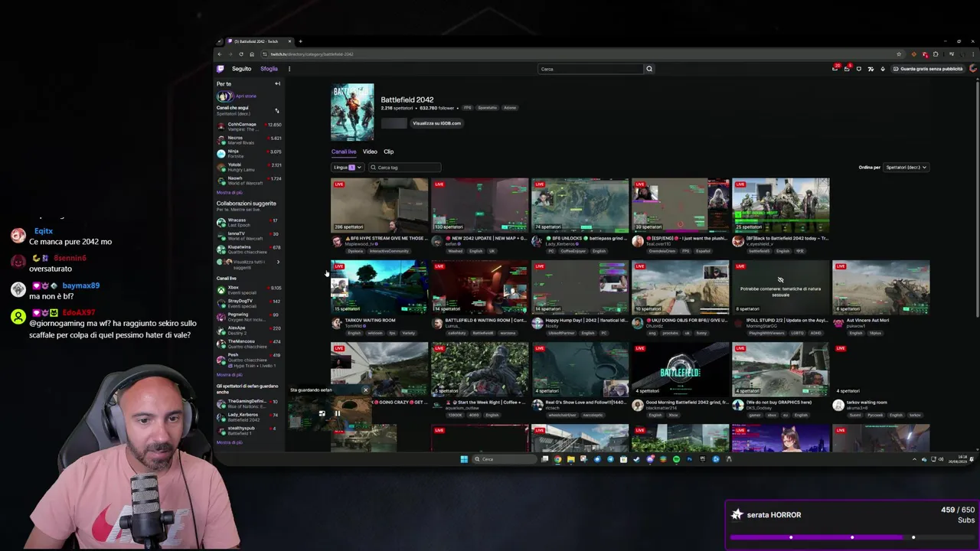Image resolution: width=980 pixels, height=551 pixels.
Task: Select the Clip tab
Action: click(389, 152)
